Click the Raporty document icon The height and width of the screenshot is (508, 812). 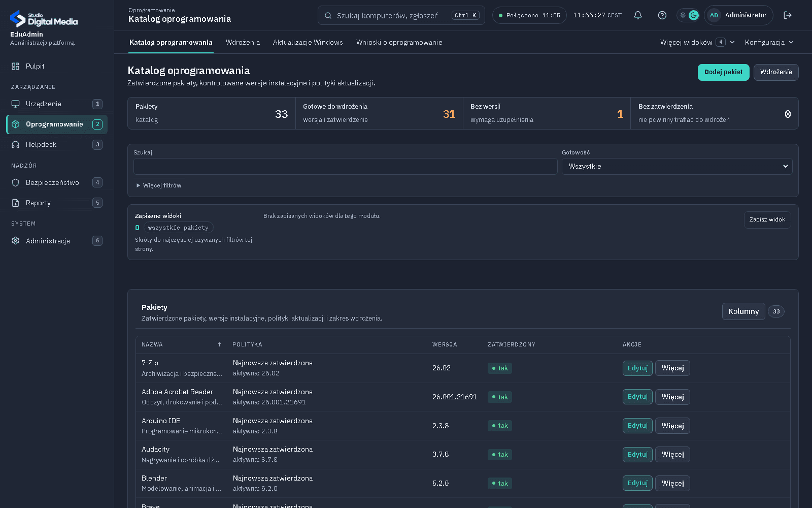pyautogui.click(x=15, y=203)
